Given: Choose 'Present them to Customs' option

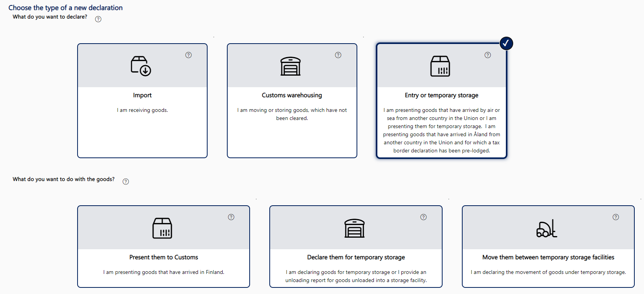Looking at the screenshot, I should pyautogui.click(x=164, y=262).
